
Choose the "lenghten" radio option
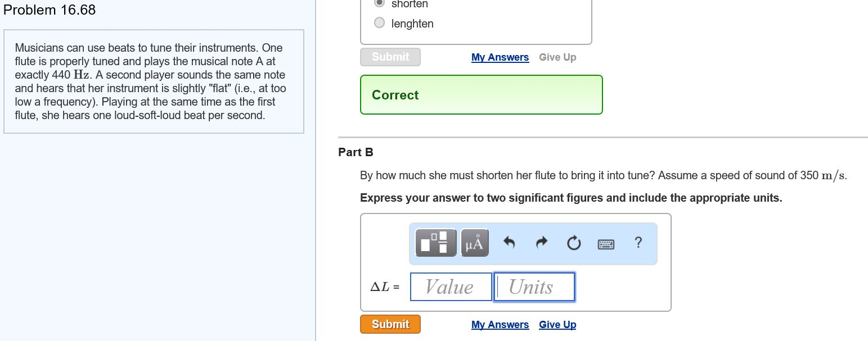(380, 23)
